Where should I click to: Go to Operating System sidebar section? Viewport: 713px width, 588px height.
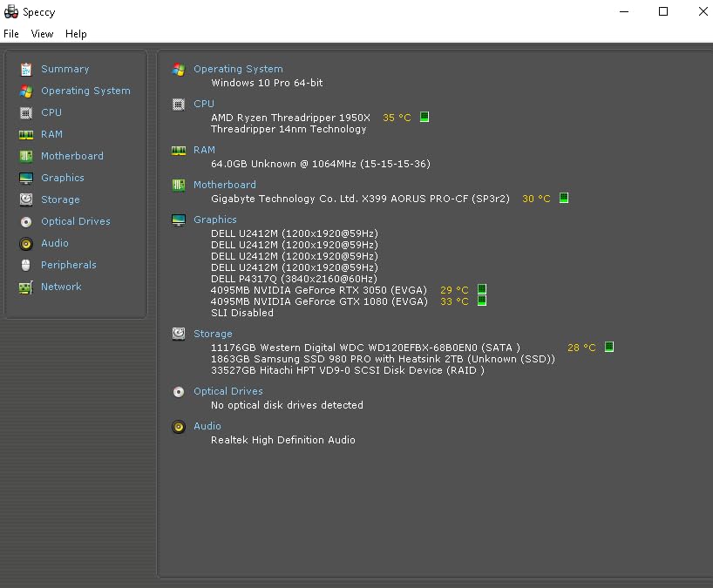click(x=85, y=91)
